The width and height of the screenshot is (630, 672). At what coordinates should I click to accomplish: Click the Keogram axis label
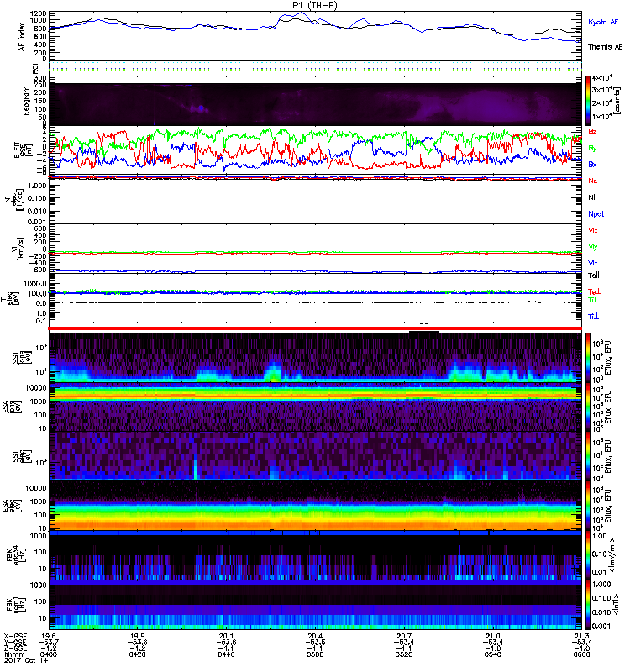[26, 102]
